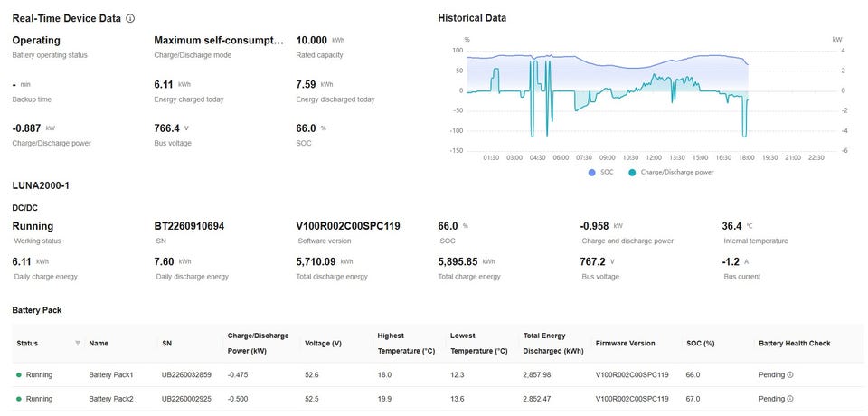Open the Status column filter icon
Image resolution: width=868 pixels, height=416 pixels.
point(78,343)
